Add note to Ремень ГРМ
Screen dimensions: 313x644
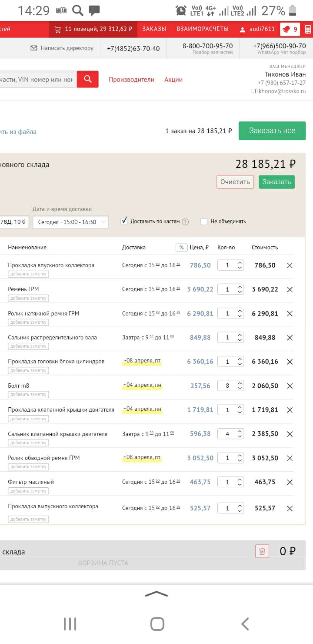28,298
